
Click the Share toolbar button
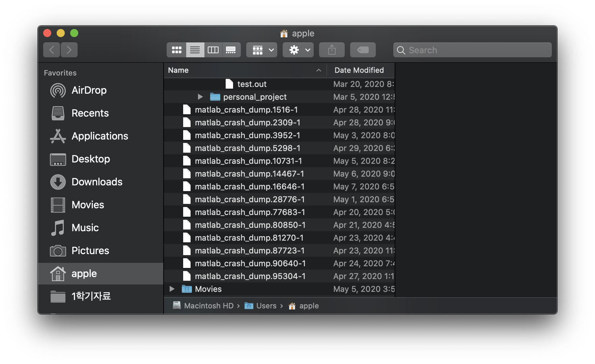point(332,50)
